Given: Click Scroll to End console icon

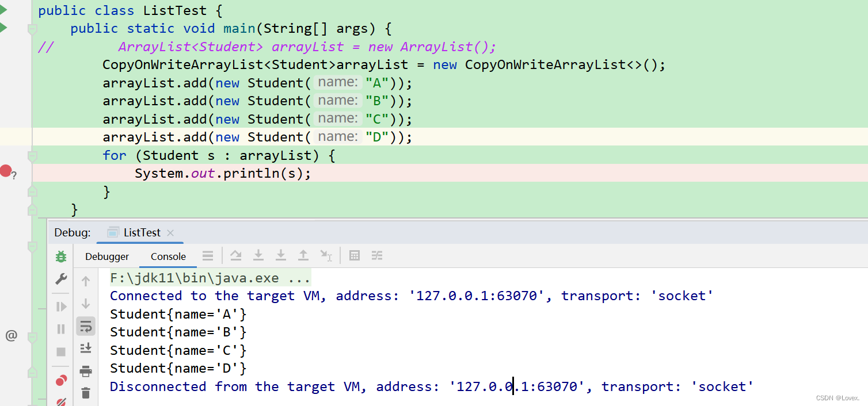Looking at the screenshot, I should click(x=86, y=348).
